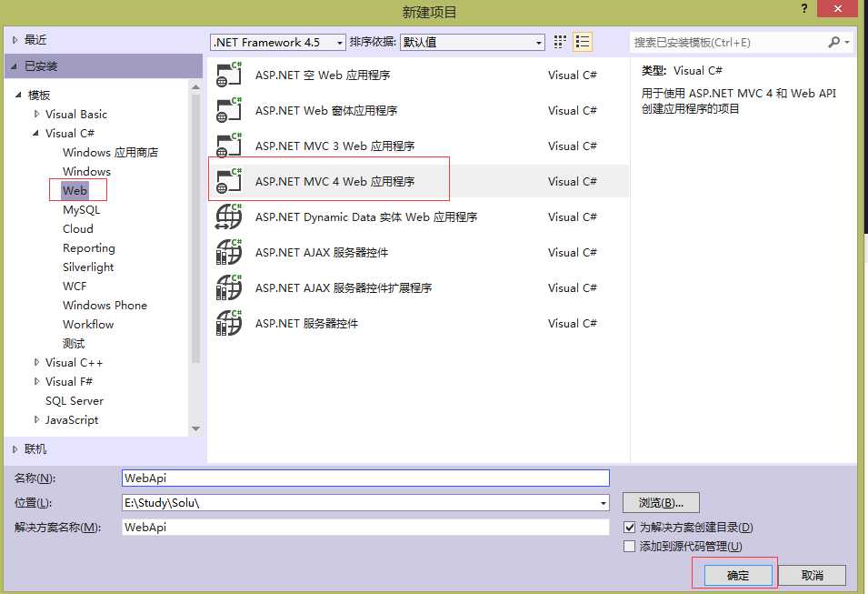Screen dimensions: 868x594
Task: Click the ASP.NET MVC 3 Web template icon
Action: click(x=229, y=146)
